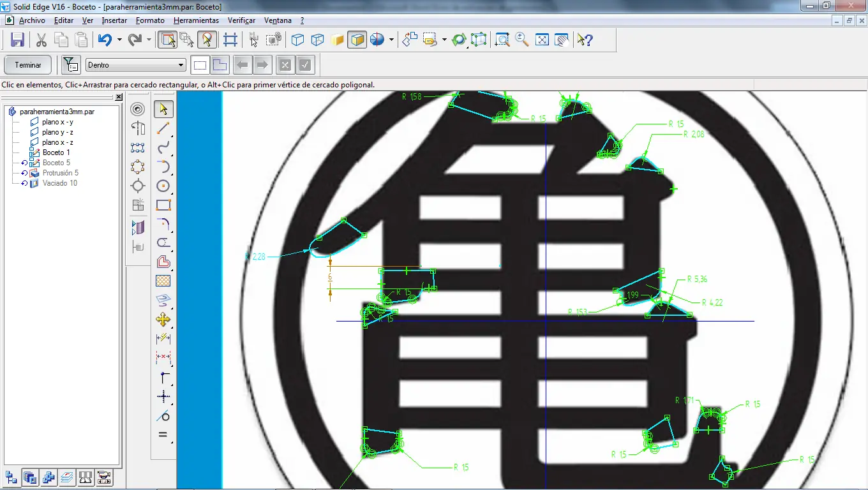Toggle the highlighted pointer tool button
This screenshot has width=868, height=490.
pyautogui.click(x=206, y=40)
